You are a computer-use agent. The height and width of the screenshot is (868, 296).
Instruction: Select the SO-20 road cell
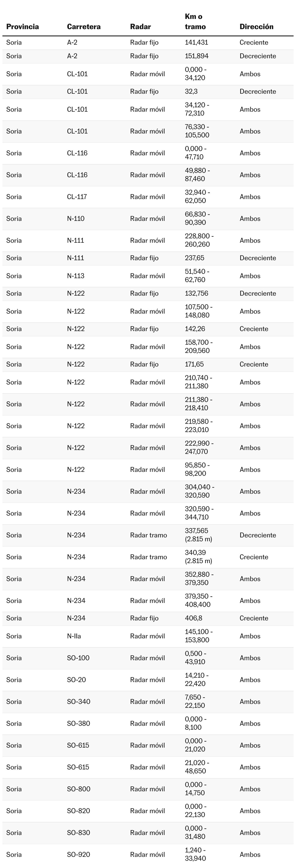pos(76,680)
